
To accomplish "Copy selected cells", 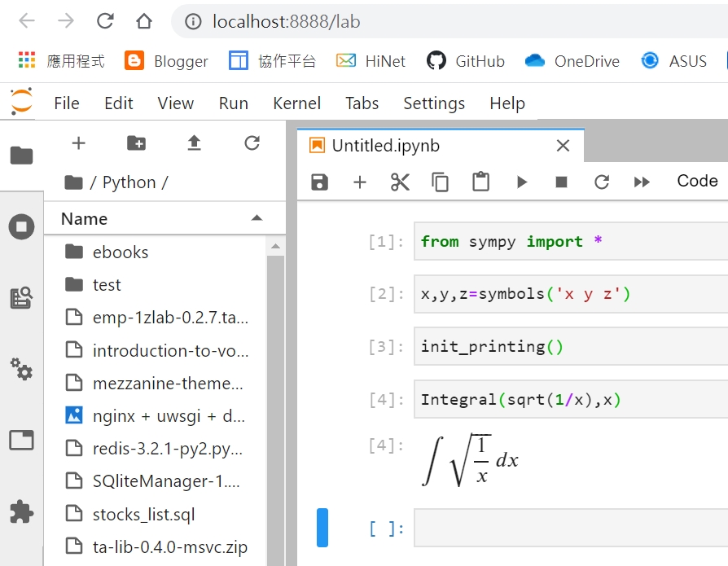I will tap(440, 182).
